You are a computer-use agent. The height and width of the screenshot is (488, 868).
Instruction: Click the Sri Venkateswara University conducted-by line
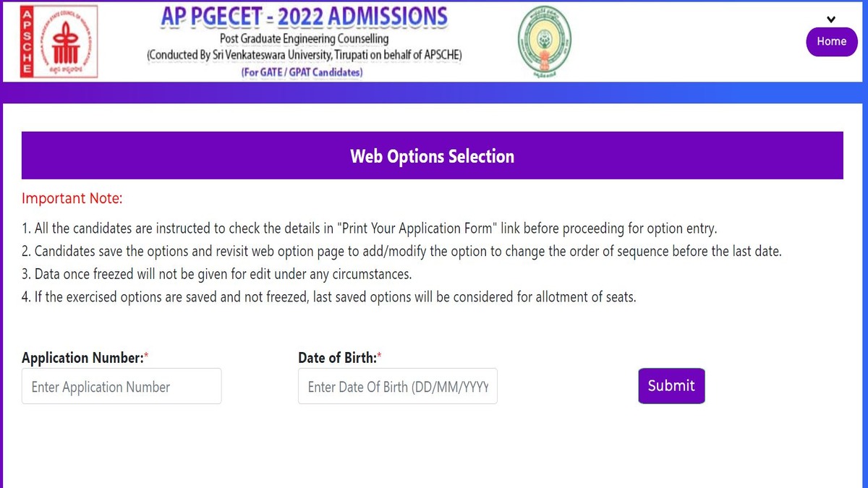click(305, 55)
